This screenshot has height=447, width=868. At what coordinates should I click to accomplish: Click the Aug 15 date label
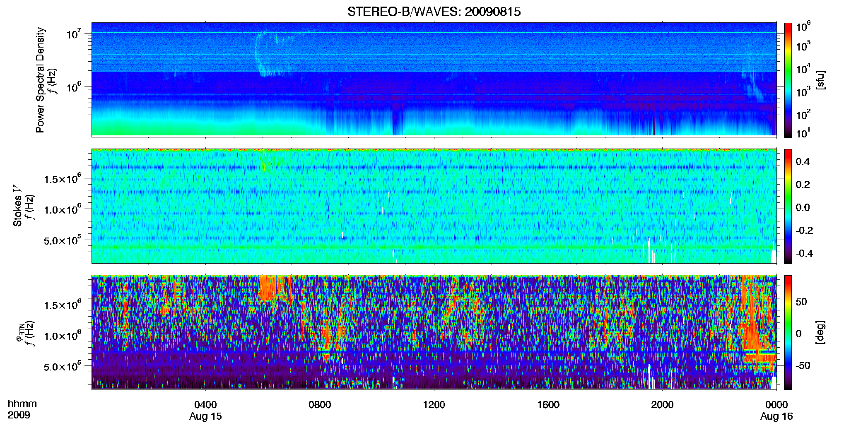point(205,416)
